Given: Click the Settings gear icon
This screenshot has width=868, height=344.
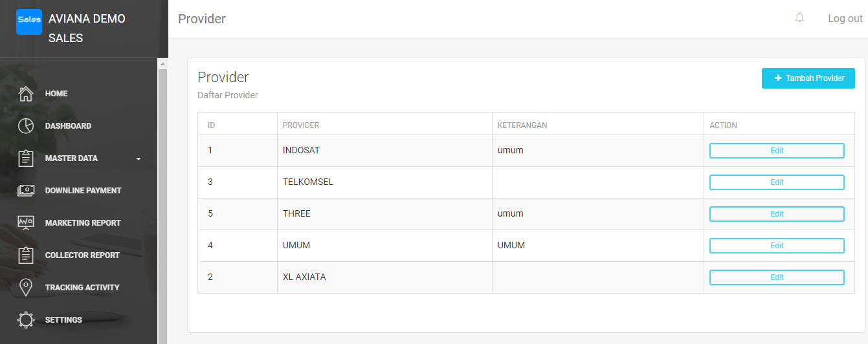Looking at the screenshot, I should point(26,320).
